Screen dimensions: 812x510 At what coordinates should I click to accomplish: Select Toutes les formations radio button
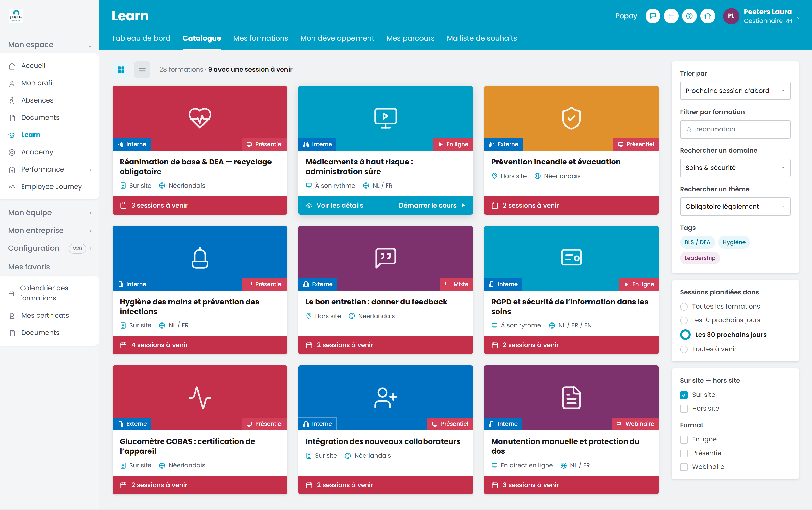[x=684, y=307]
